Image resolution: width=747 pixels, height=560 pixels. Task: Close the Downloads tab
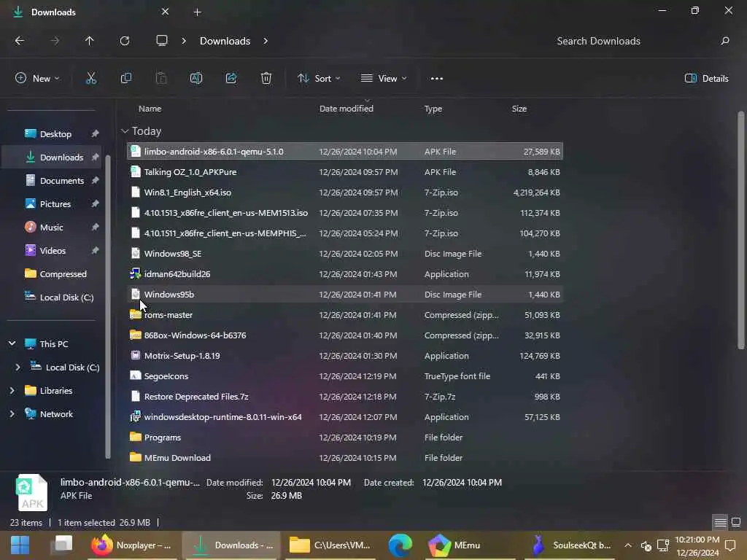click(165, 12)
